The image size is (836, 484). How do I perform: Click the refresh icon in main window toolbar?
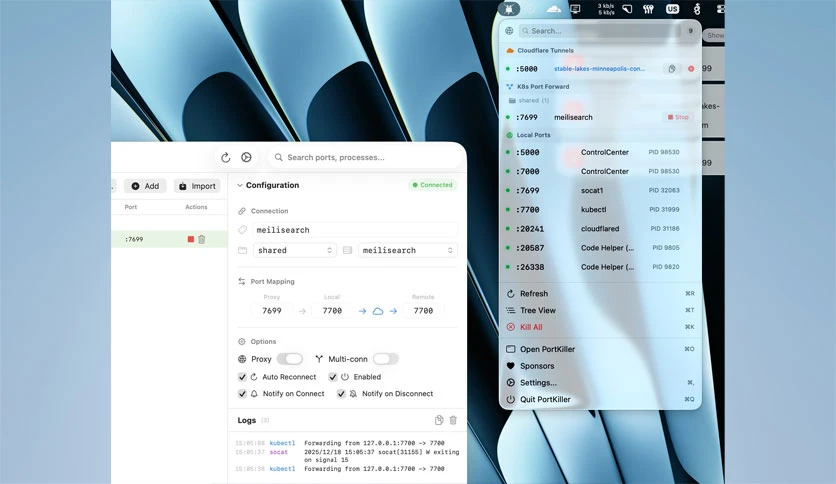pyautogui.click(x=226, y=157)
